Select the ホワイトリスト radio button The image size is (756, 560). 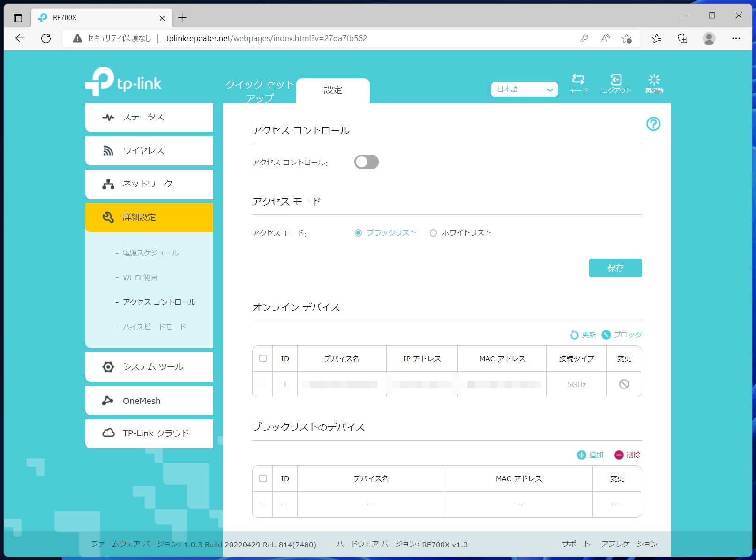click(433, 233)
